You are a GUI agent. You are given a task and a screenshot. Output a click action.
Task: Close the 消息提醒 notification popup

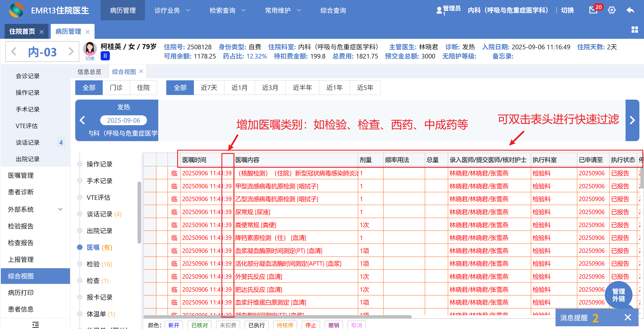click(x=627, y=317)
